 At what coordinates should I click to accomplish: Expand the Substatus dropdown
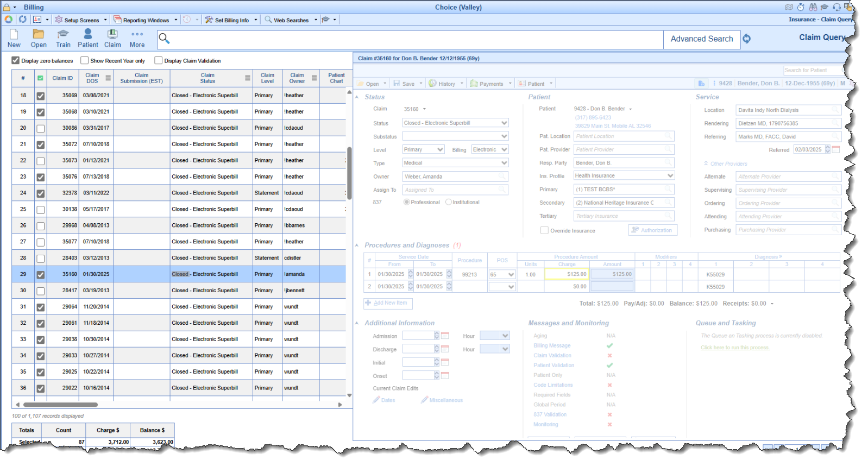pyautogui.click(x=504, y=136)
